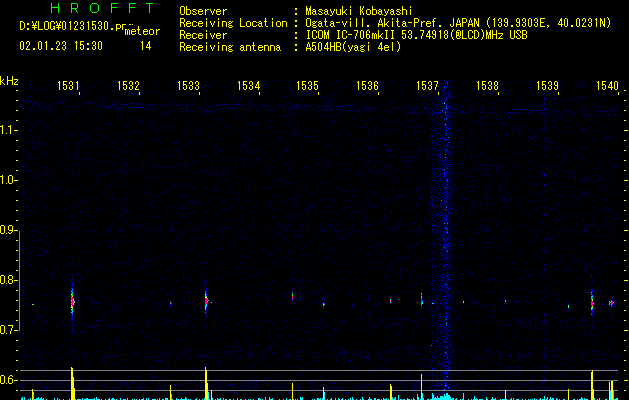Image resolution: width=629 pixels, height=400 pixels.
Task: Select antenna value A504HB(yagi 4el)
Action: [353, 47]
